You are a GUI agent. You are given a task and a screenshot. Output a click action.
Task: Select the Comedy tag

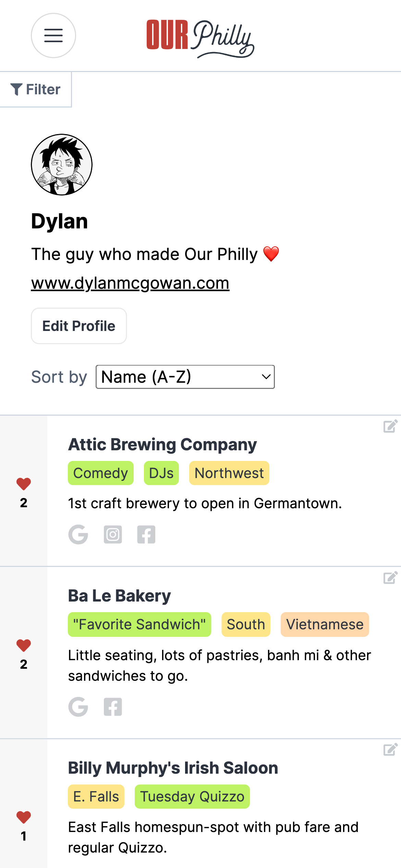click(x=101, y=473)
